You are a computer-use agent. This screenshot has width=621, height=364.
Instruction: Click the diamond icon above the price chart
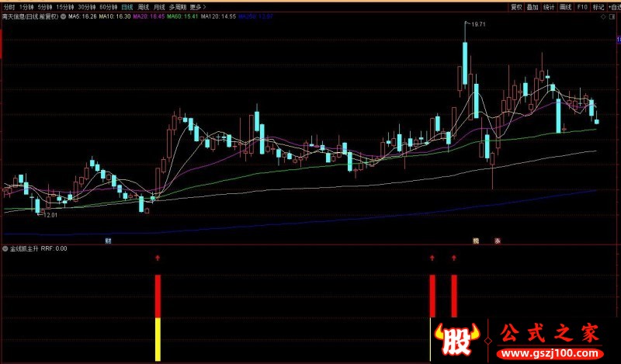603,16
